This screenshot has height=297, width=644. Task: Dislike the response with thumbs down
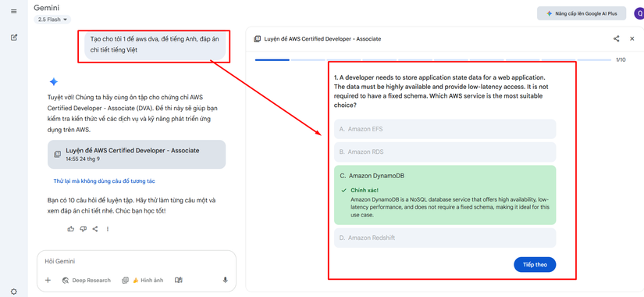83,229
